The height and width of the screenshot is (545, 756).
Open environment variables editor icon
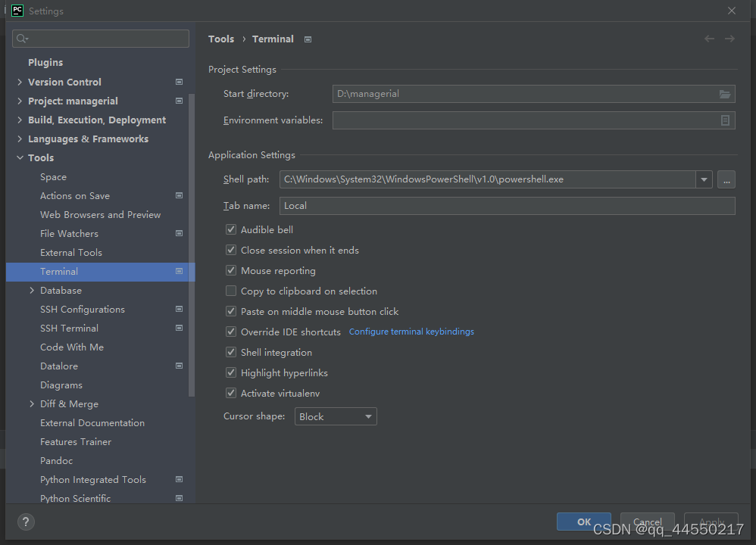click(725, 120)
